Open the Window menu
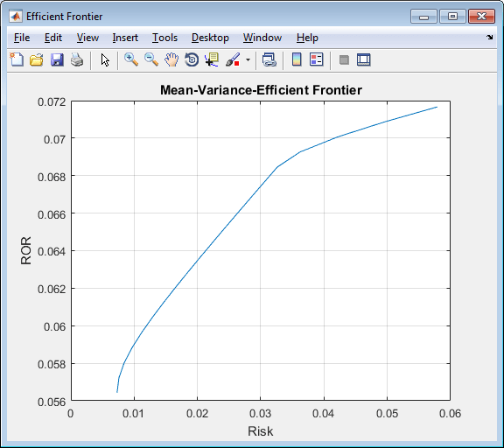The width and height of the screenshot is (504, 448). click(x=262, y=38)
